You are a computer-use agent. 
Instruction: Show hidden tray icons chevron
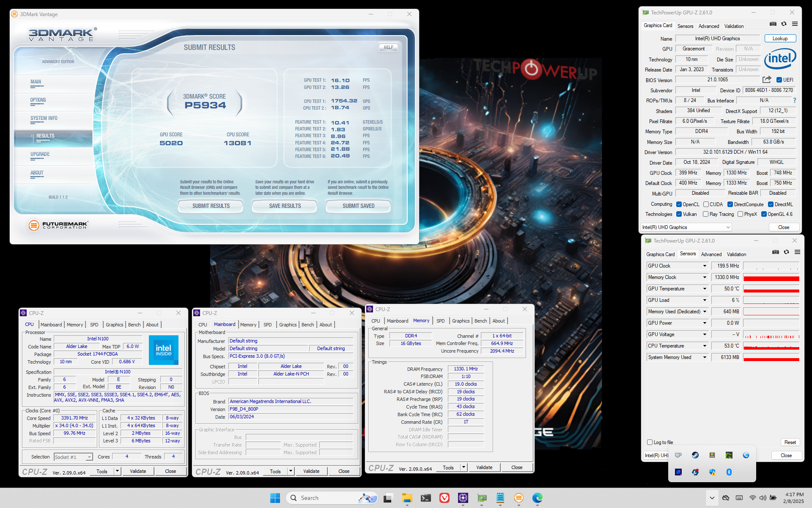(712, 498)
